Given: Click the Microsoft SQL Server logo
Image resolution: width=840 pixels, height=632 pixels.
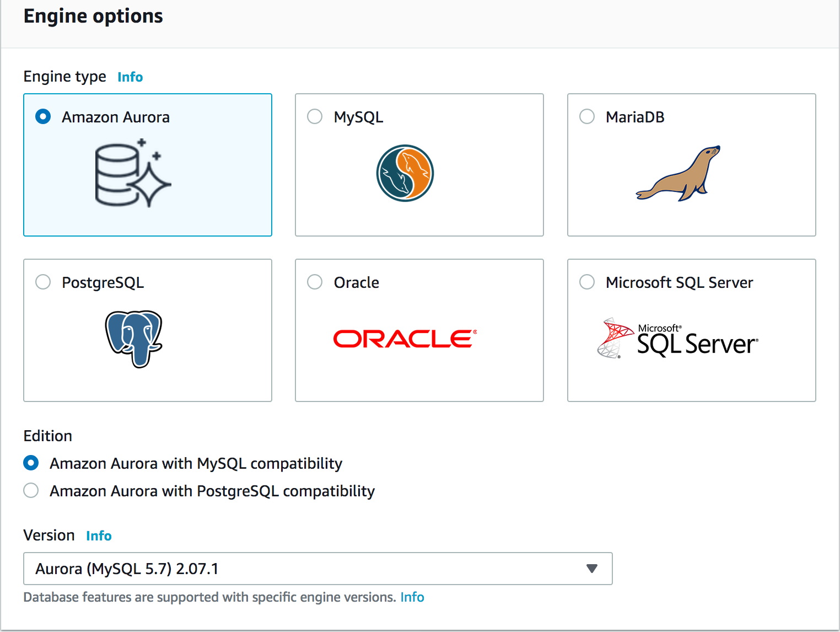Looking at the screenshot, I should pos(678,338).
